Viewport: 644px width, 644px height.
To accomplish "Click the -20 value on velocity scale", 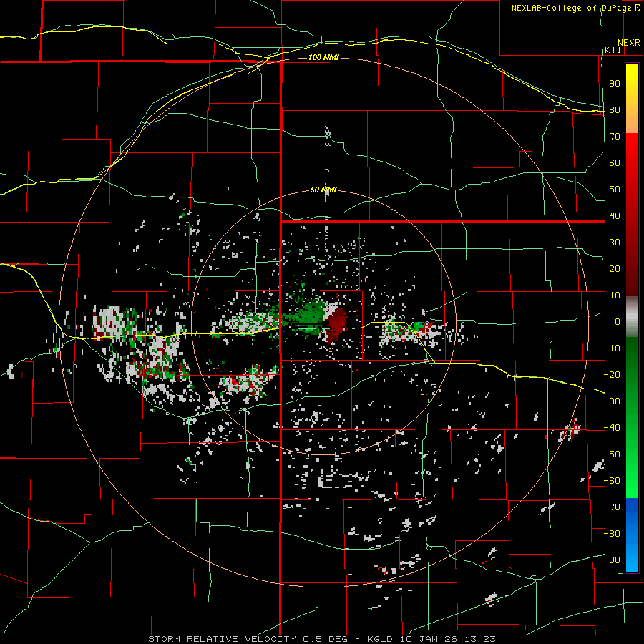I will point(612,374).
